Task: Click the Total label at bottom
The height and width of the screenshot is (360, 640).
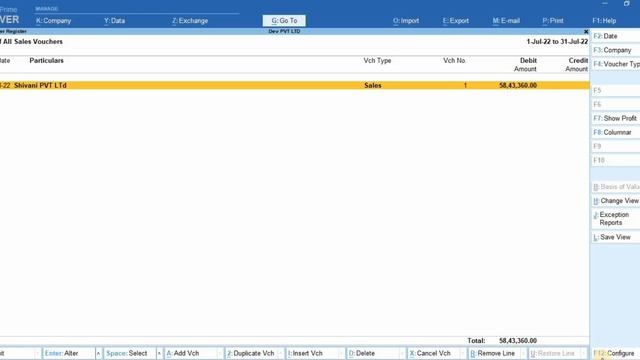Action: pos(476,340)
